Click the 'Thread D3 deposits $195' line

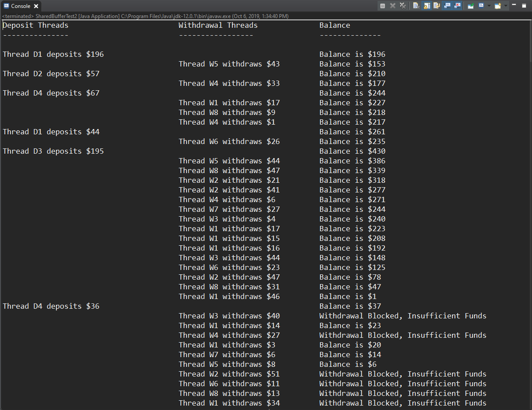click(x=53, y=151)
